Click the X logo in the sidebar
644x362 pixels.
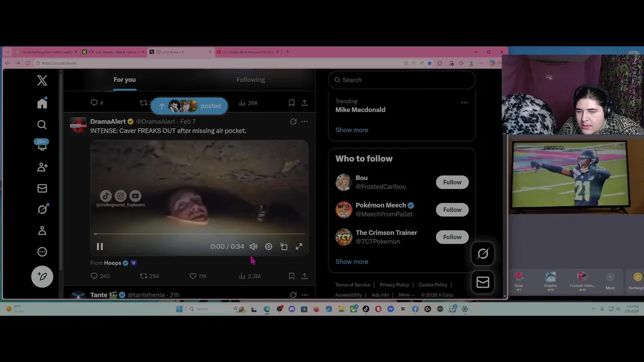[42, 80]
